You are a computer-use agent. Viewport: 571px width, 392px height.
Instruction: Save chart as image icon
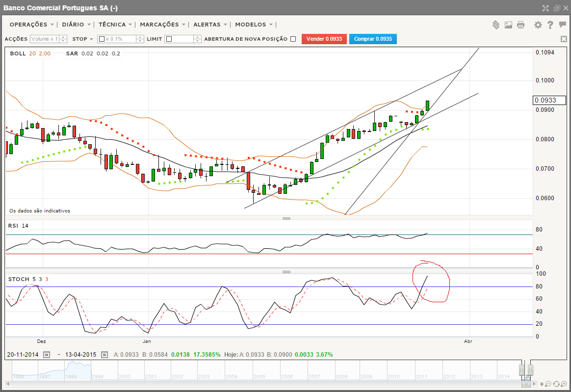508,25
